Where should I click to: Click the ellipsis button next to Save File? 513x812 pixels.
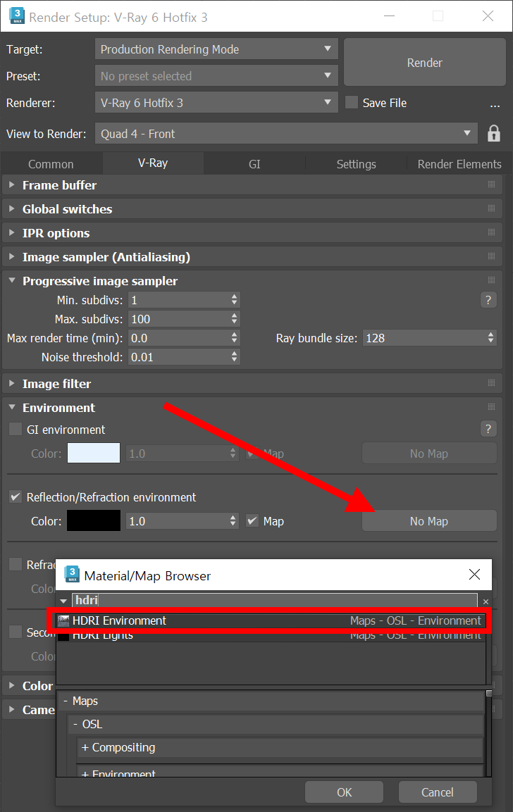coord(495,105)
